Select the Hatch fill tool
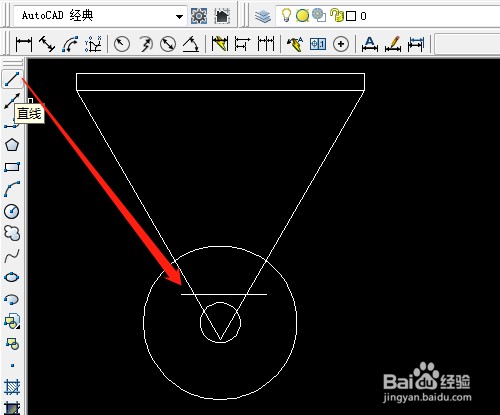500x415 pixels. coord(12,387)
